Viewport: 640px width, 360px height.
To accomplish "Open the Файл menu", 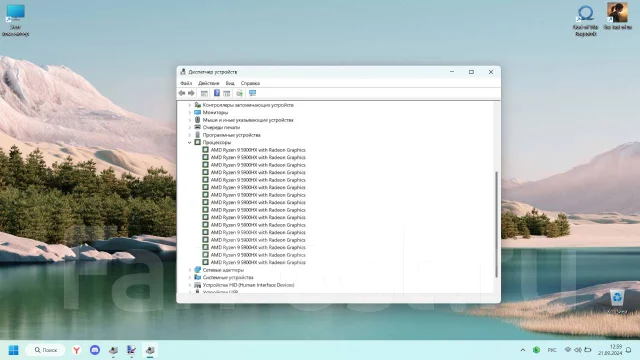I will (186, 83).
